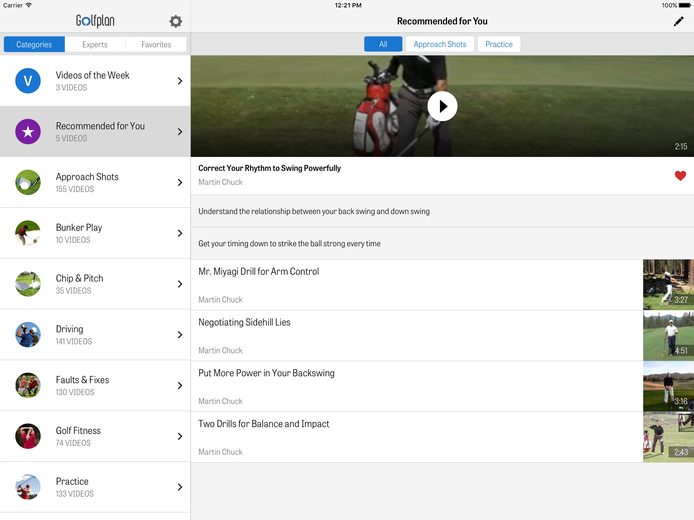
Task: Toggle the red heart favorite icon
Action: 680,176
